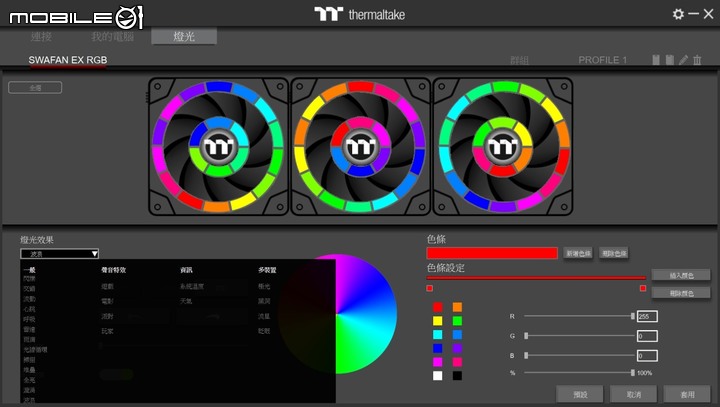Pick the cyan preset color swatch
Screen dimensions: 720x407
pyautogui.click(x=438, y=334)
